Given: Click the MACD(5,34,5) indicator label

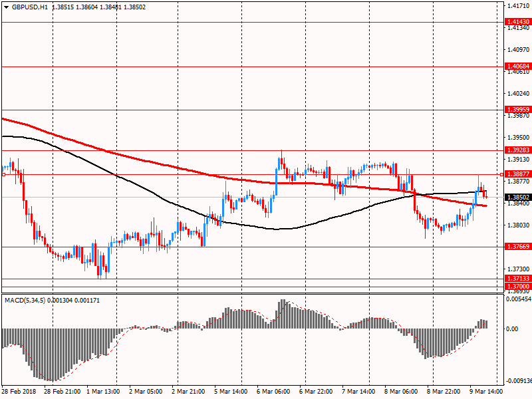Looking at the screenshot, I should click(x=25, y=301).
